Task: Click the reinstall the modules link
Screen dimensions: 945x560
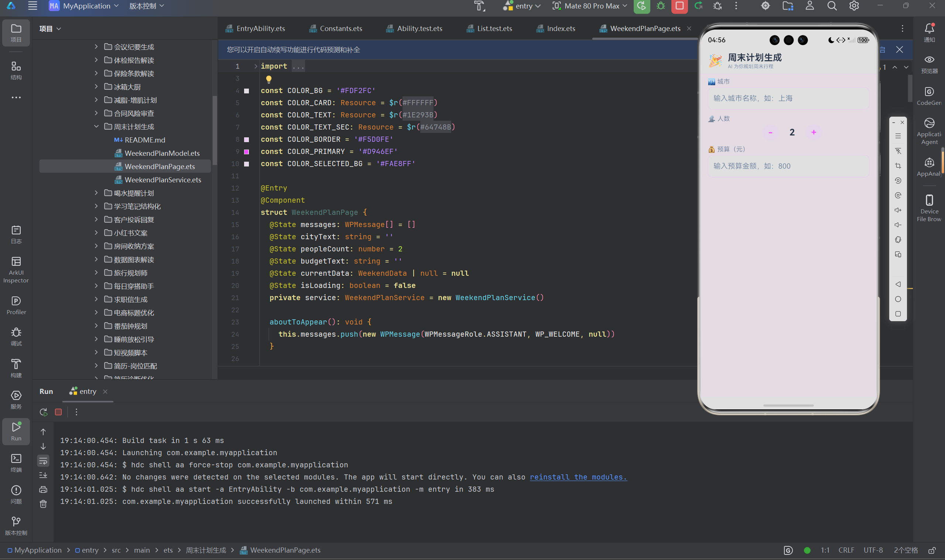Action: 578,477
